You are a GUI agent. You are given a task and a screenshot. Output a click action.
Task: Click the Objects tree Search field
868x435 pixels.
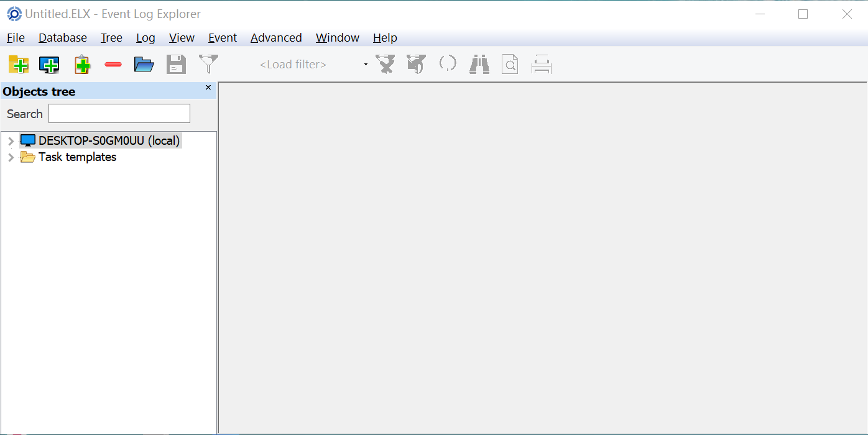point(119,114)
